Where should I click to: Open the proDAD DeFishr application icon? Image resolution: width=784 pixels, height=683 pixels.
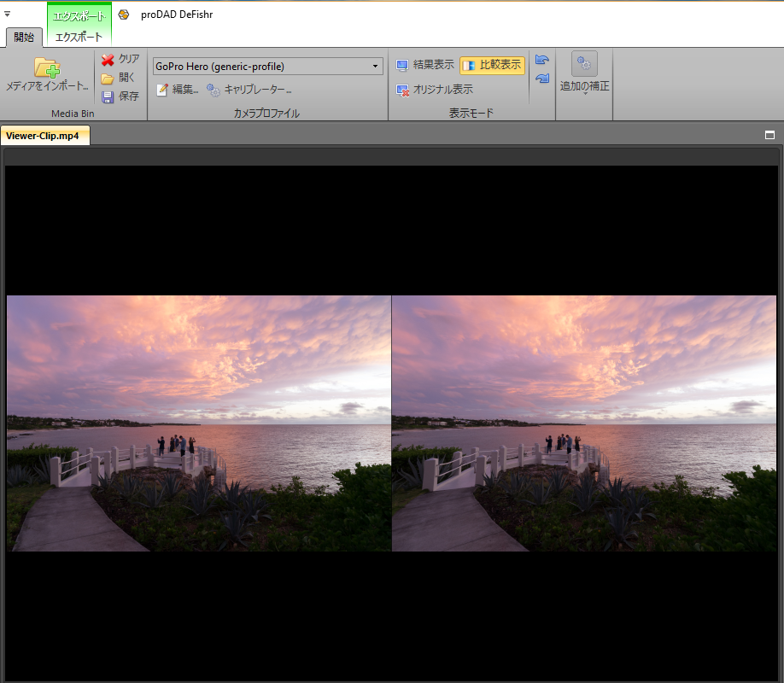(124, 15)
